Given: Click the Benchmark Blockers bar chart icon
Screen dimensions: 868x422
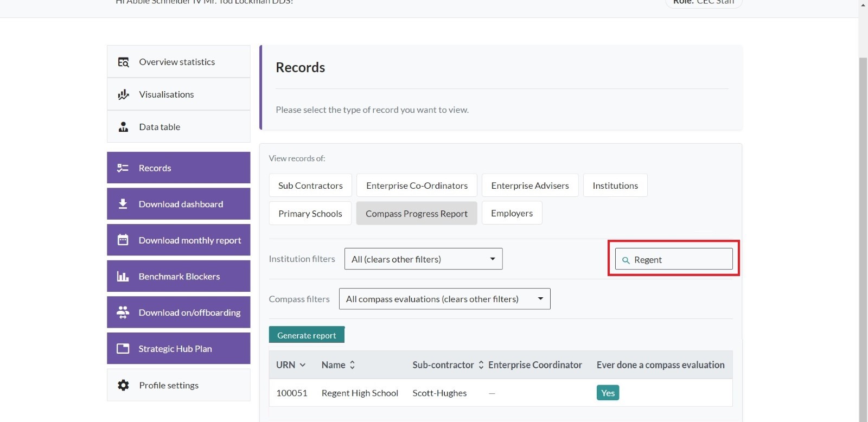Looking at the screenshot, I should coord(123,277).
